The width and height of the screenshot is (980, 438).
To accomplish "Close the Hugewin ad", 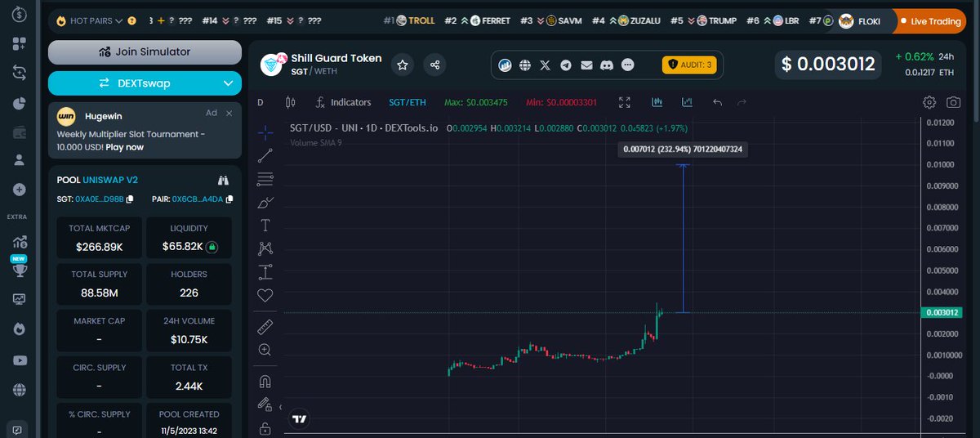I will (x=229, y=113).
